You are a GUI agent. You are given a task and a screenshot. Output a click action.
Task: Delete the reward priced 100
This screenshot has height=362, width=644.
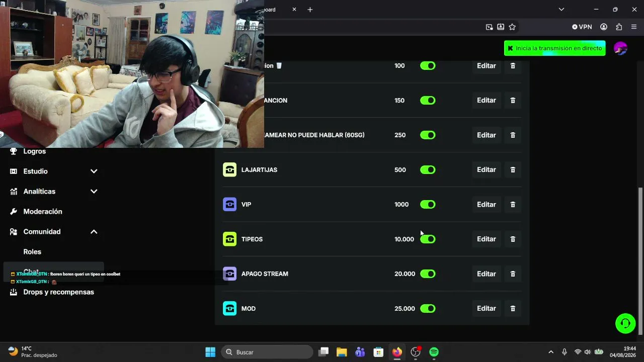(513, 66)
